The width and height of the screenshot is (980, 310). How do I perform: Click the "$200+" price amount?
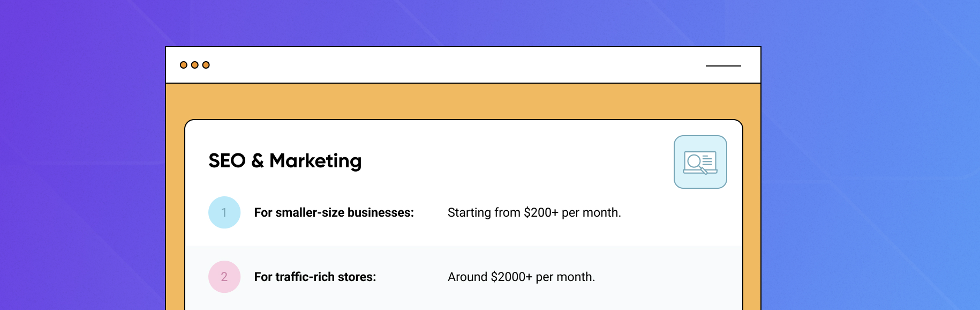point(541,213)
